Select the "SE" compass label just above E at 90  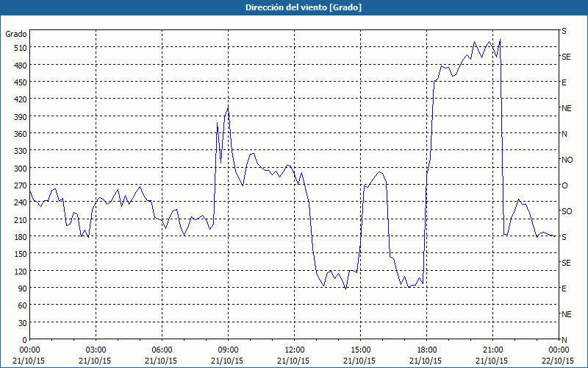[x=566, y=263]
